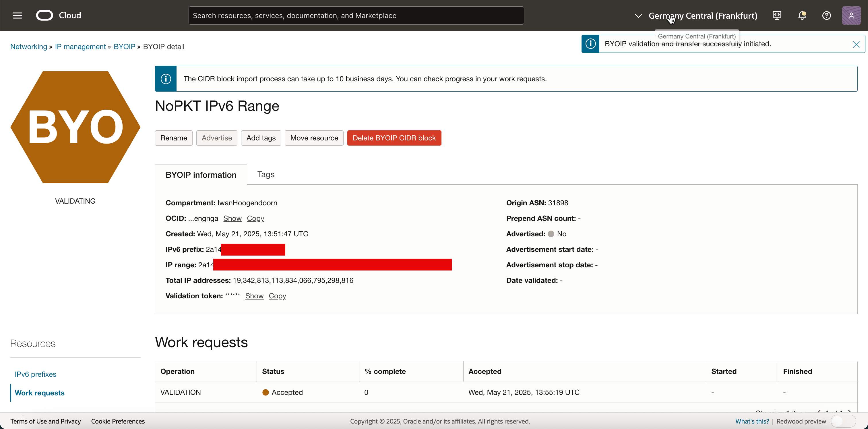Open the notifications bell

(x=802, y=16)
